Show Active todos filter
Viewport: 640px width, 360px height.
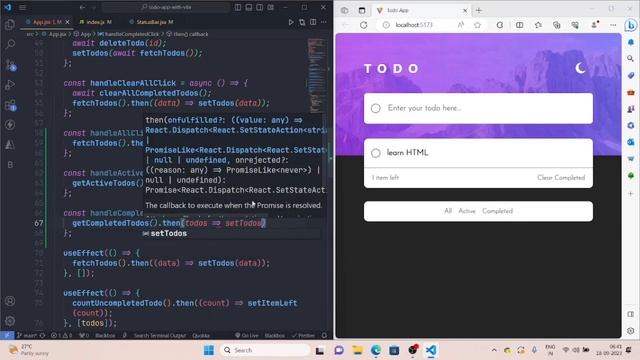[467, 211]
